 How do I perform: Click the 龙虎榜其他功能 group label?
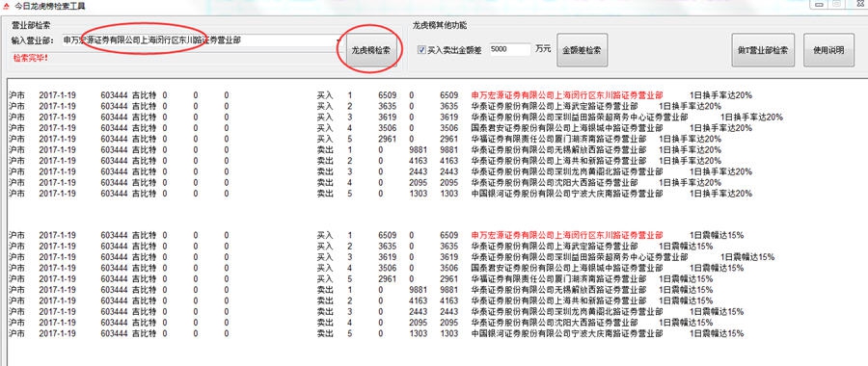pyautogui.click(x=440, y=25)
